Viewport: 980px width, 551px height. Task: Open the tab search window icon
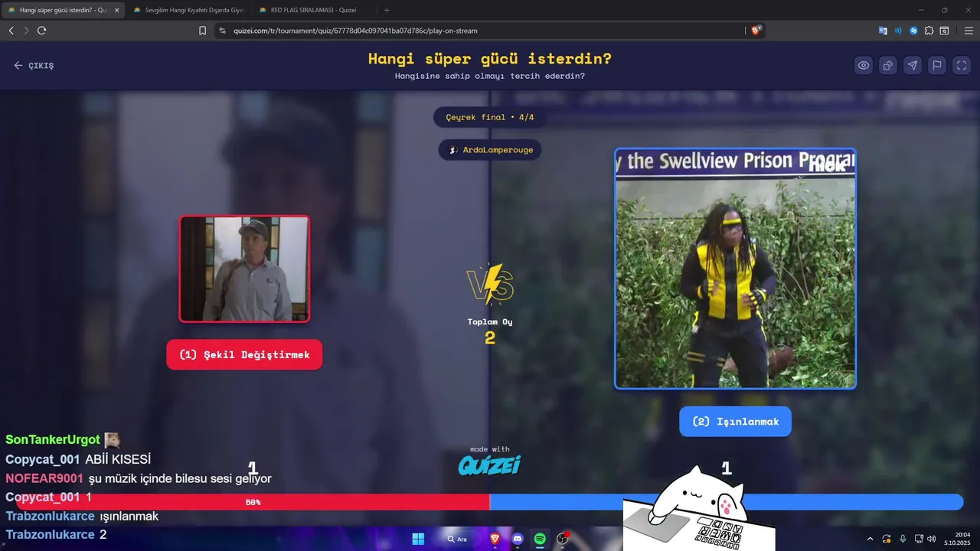(x=945, y=31)
